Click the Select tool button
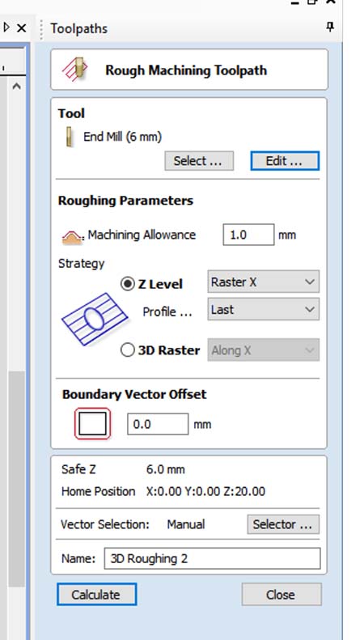Viewport: 364px width, 640px height. pyautogui.click(x=199, y=161)
